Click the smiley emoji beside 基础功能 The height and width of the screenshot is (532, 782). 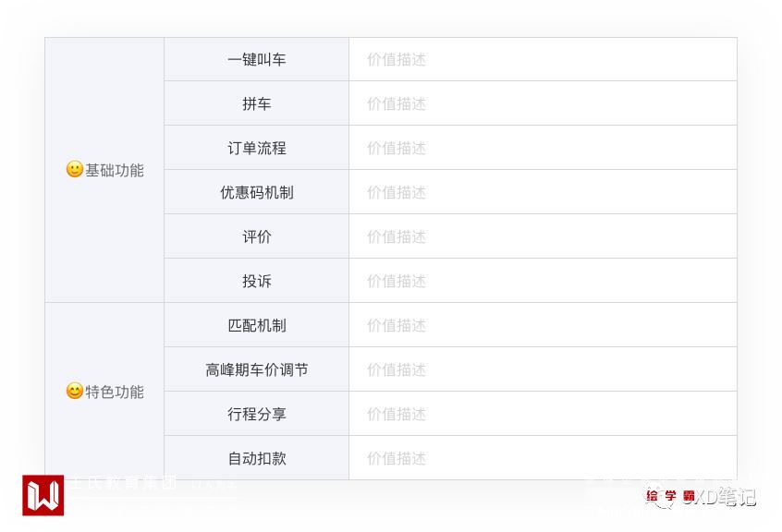pyautogui.click(x=75, y=170)
